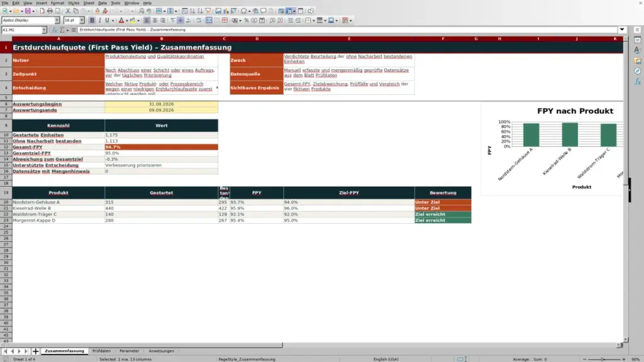Toggle underline formatting

tap(107, 20)
